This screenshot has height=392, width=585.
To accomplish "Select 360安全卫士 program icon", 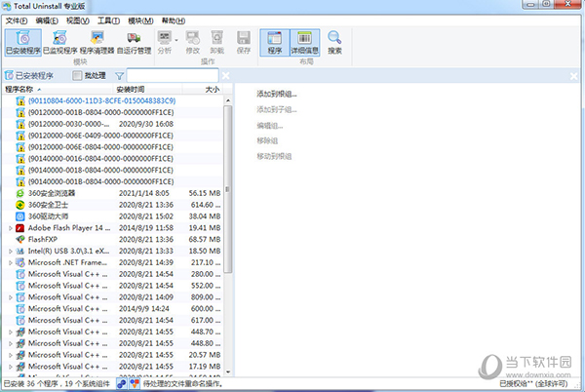I will click(20, 205).
